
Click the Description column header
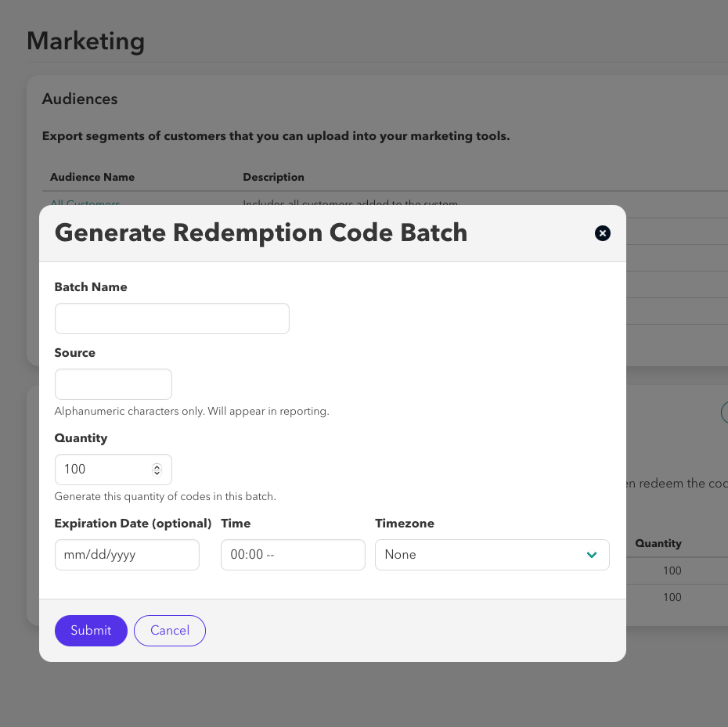[273, 177]
